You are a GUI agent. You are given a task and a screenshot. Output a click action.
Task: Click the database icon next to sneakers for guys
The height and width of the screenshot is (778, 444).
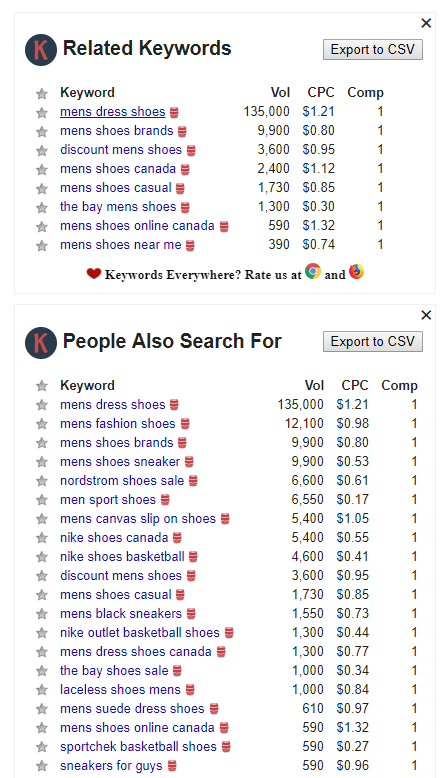(172, 766)
